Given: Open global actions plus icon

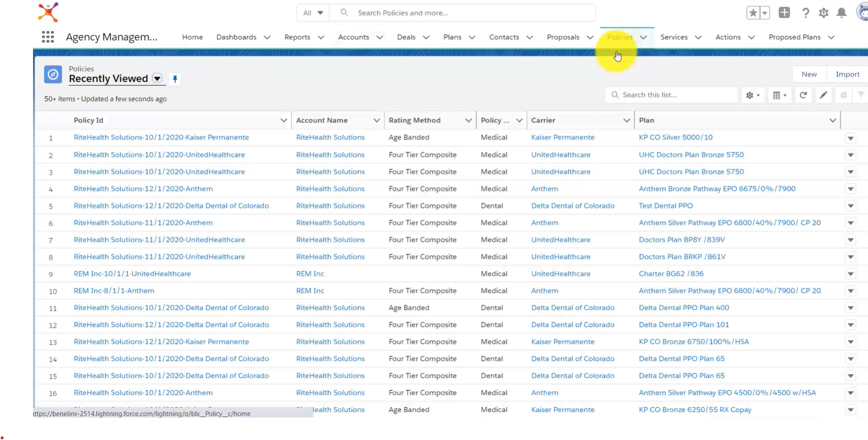Looking at the screenshot, I should click(784, 13).
